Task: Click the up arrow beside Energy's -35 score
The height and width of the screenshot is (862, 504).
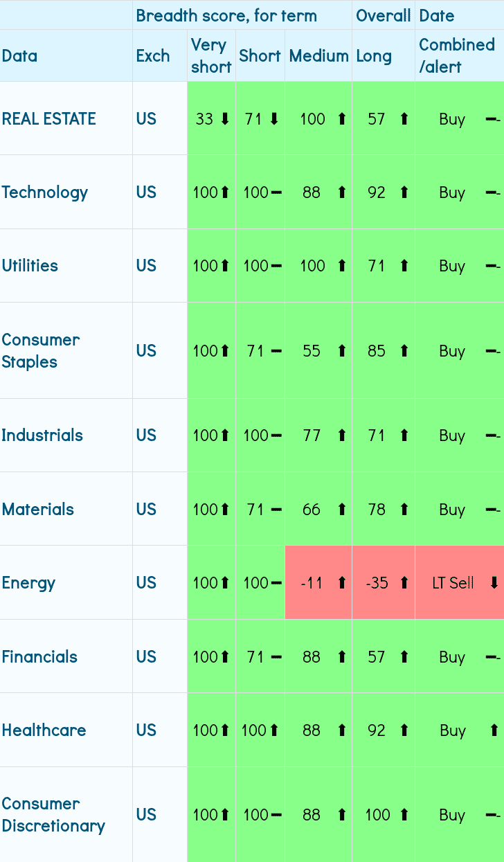Action: 404,583
